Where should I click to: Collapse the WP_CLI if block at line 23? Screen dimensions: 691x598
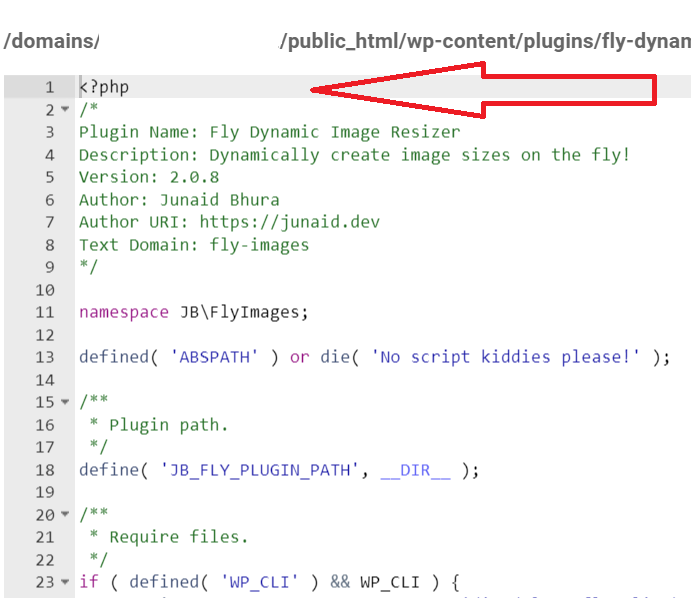[x=65, y=582]
